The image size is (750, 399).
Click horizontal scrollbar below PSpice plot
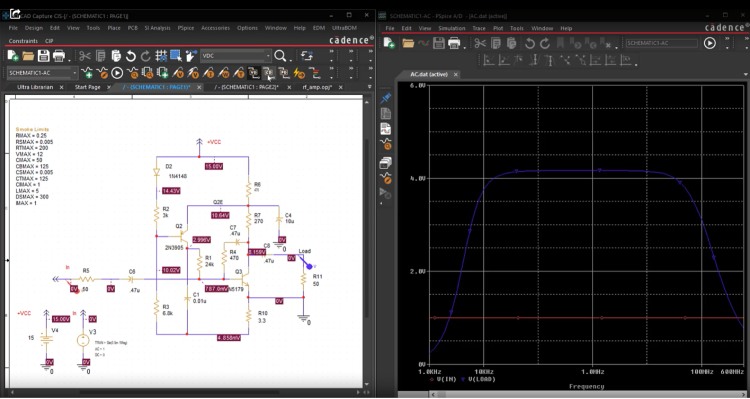pos(588,395)
